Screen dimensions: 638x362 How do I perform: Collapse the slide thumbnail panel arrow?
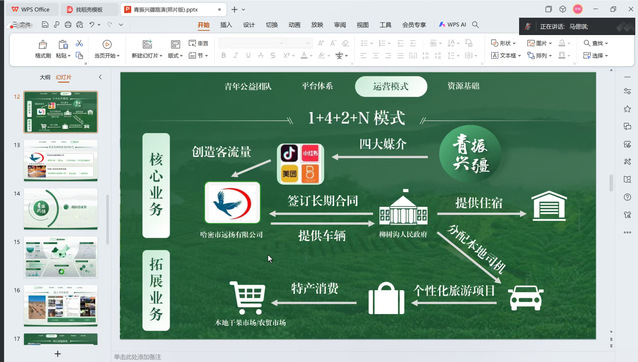click(x=100, y=77)
